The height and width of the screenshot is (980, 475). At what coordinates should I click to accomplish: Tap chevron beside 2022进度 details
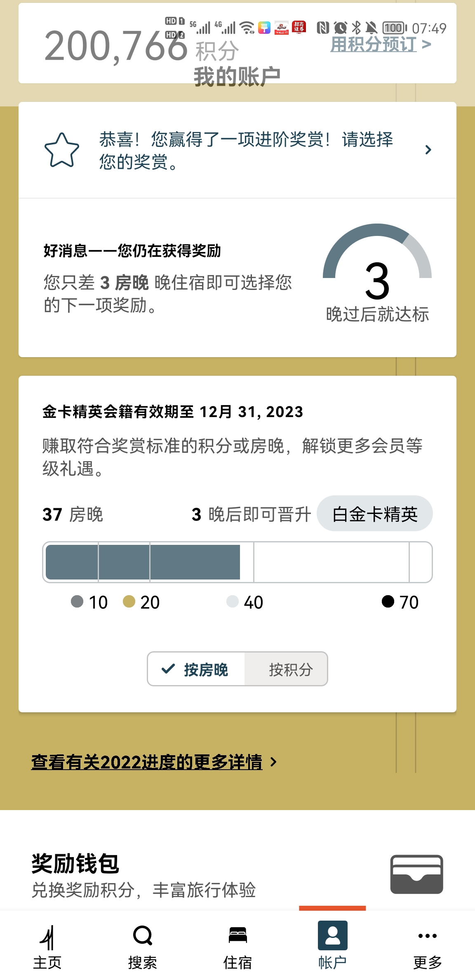273,762
